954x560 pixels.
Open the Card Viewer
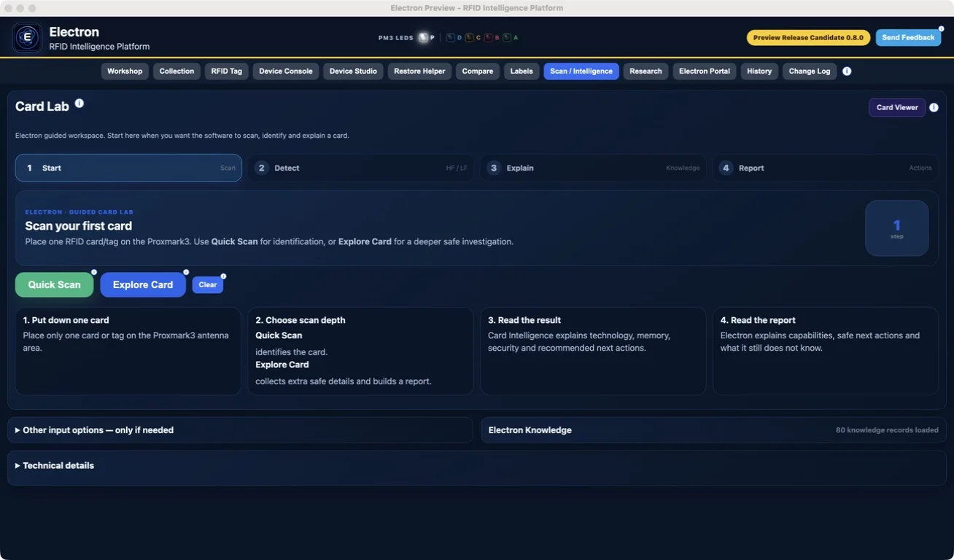tap(897, 108)
